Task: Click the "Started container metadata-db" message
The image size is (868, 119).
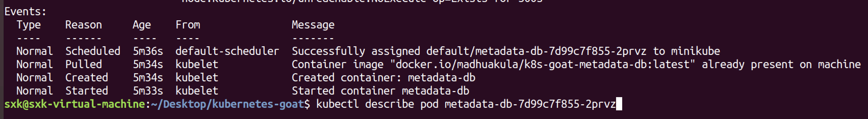Action: [x=380, y=91]
